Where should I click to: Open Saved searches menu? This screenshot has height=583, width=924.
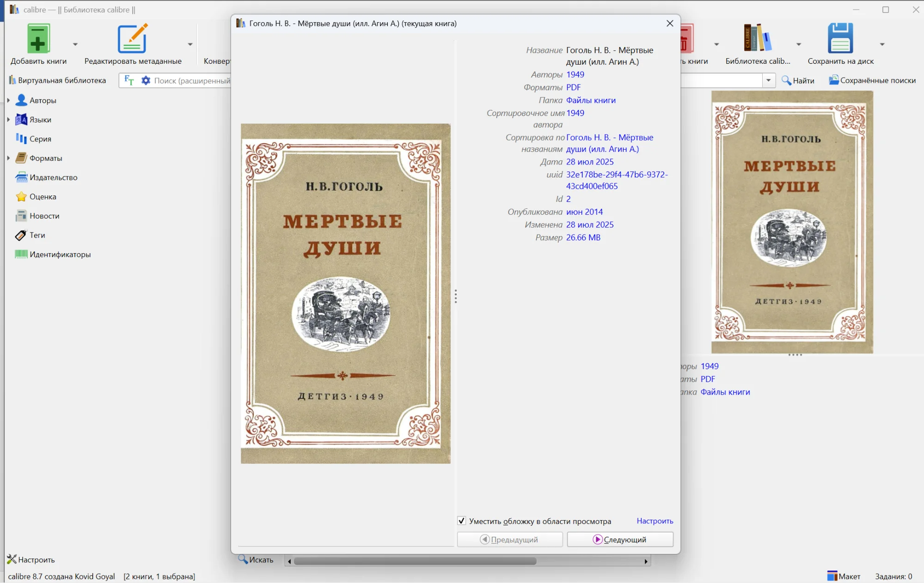(872, 80)
